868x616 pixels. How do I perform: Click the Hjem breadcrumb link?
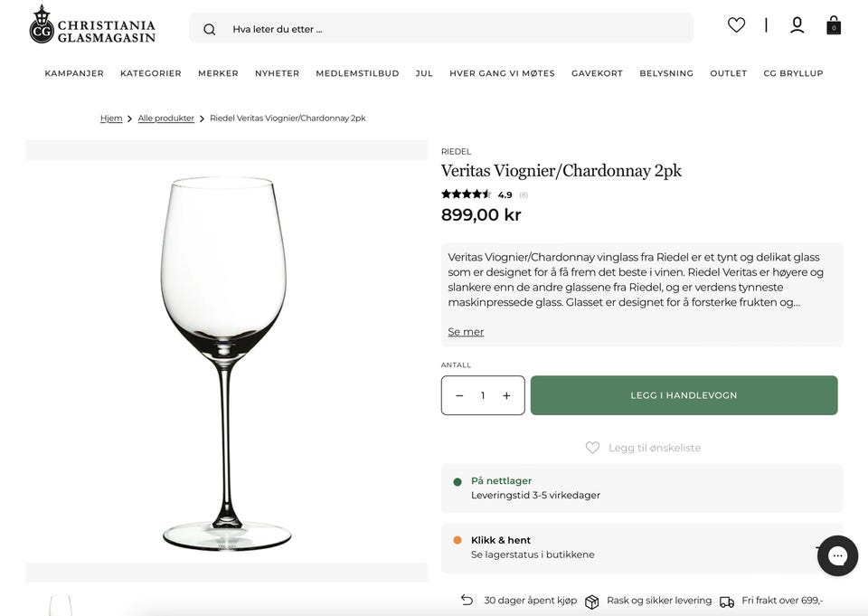point(111,118)
